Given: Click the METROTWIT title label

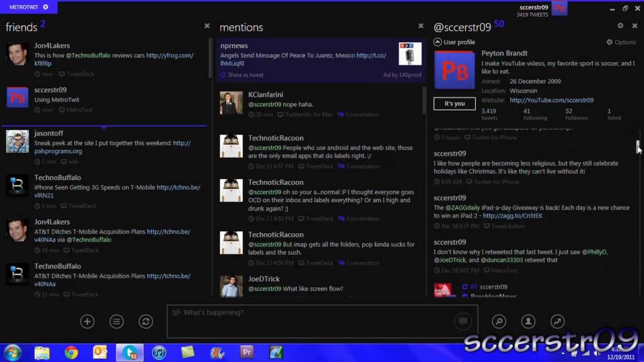Looking at the screenshot, I should [x=24, y=7].
